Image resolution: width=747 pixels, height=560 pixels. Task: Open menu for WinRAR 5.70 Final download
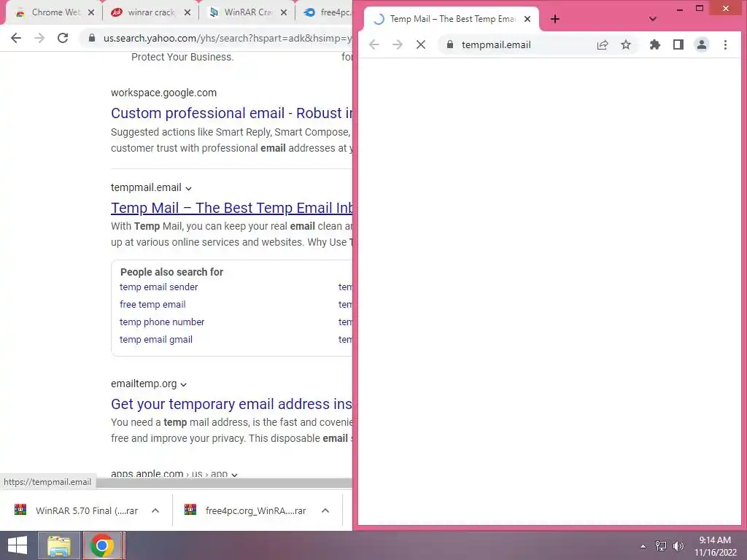point(155,510)
